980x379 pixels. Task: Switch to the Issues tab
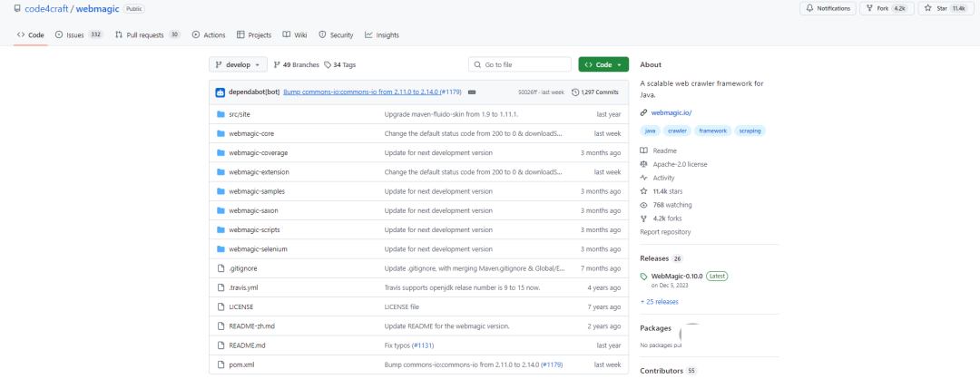(x=78, y=35)
